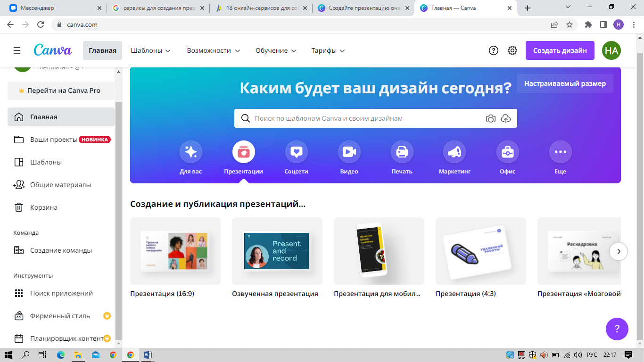Click the Canva logo

pyautogui.click(x=53, y=50)
